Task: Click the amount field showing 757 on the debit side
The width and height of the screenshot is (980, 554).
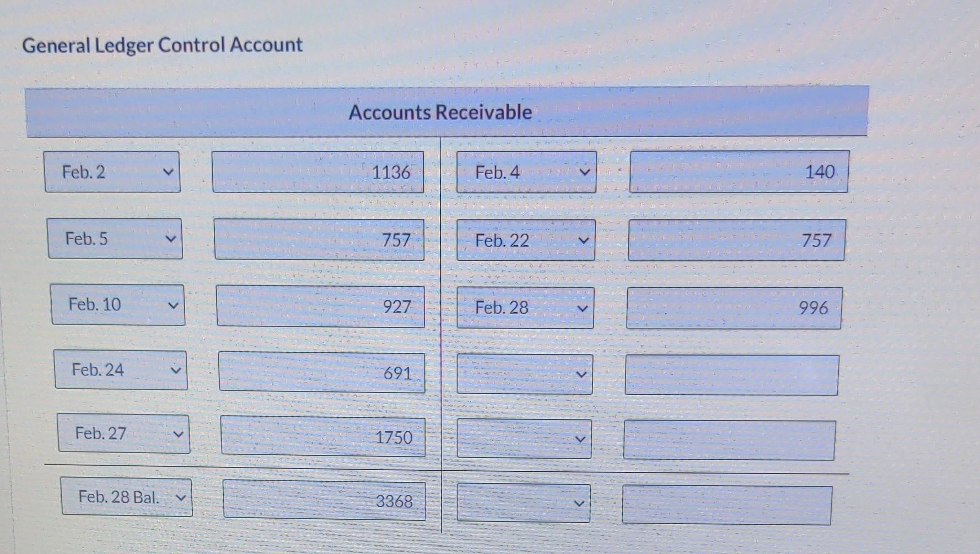Action: coord(319,240)
